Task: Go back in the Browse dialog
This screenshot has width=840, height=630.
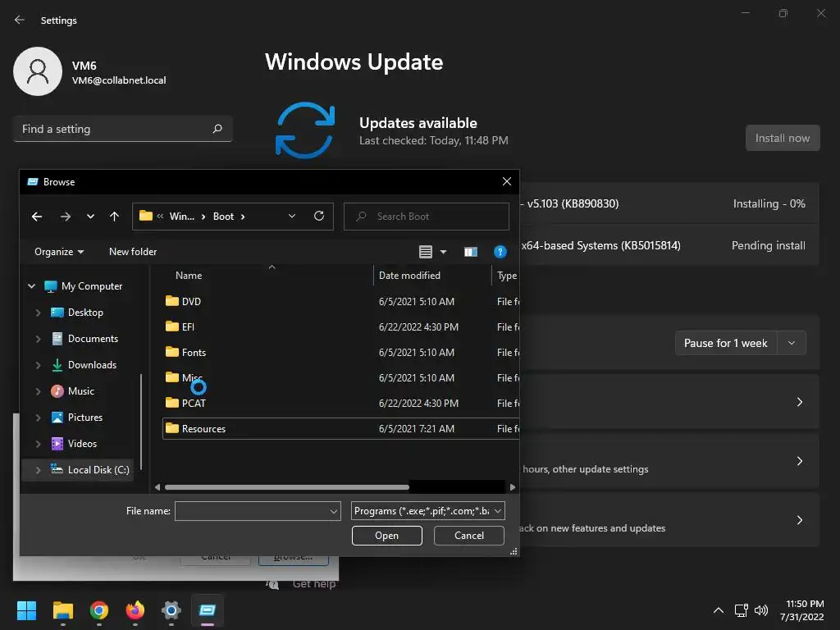Action: pyautogui.click(x=37, y=217)
